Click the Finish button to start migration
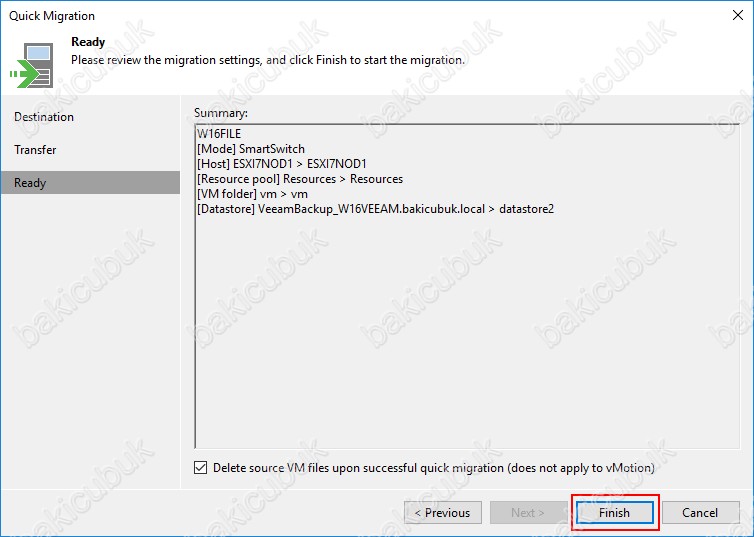Viewport: 754px width, 537px height. pyautogui.click(x=615, y=512)
